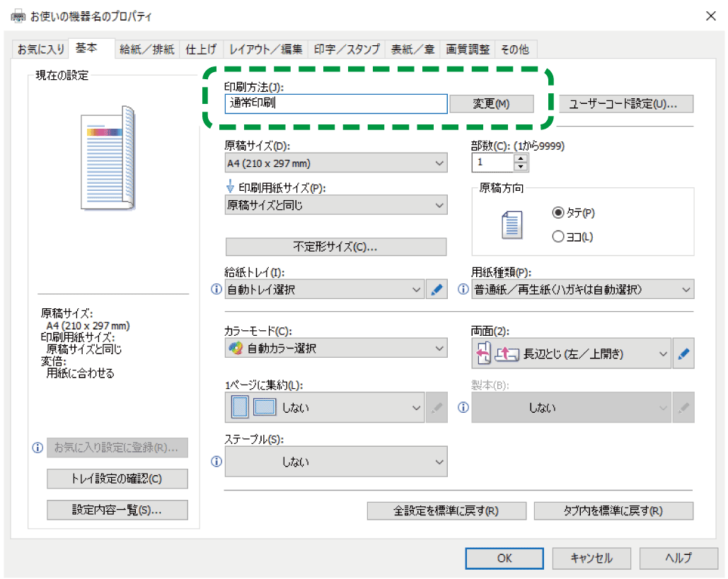728x579 pixels.
Task: Click the info icon beside お気に入り設定に登録
Action: pyautogui.click(x=38, y=448)
